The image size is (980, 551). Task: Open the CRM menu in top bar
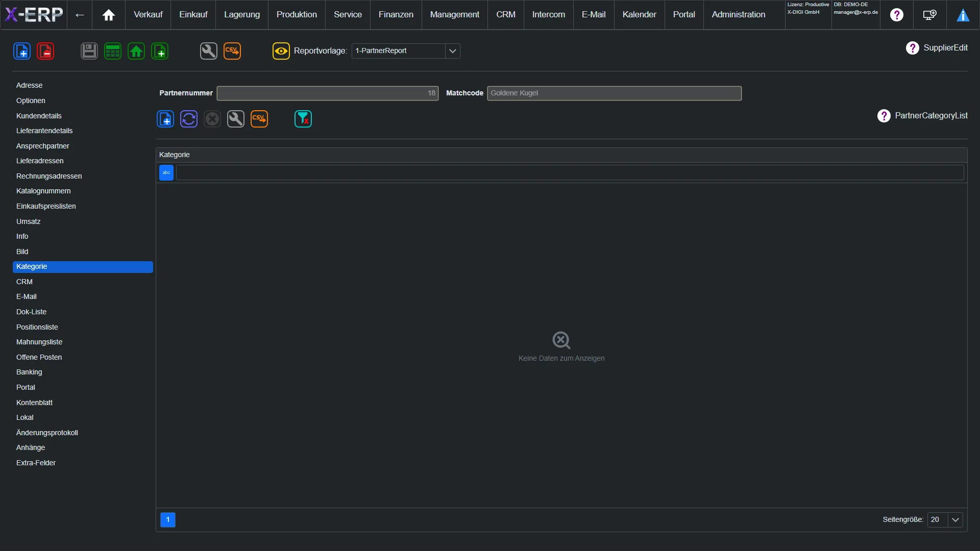(506, 15)
